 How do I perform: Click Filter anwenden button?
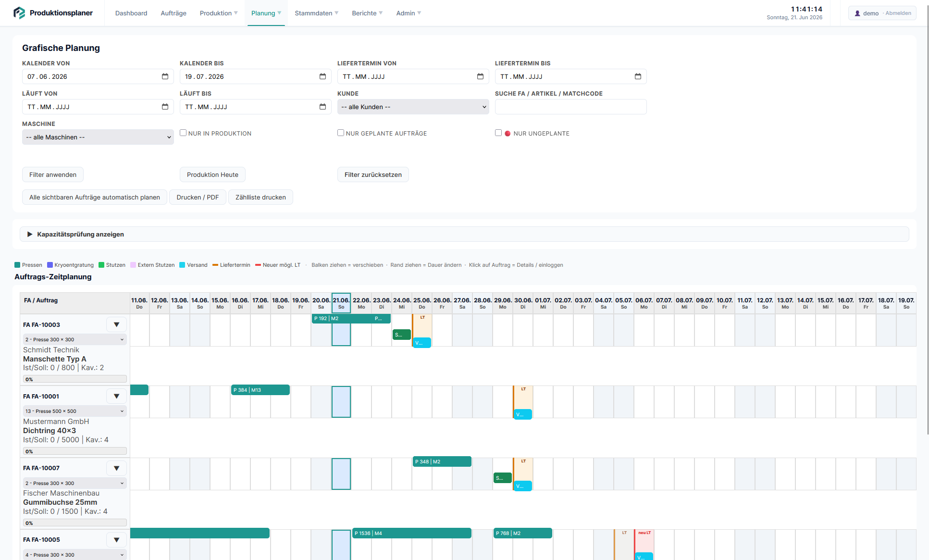click(53, 174)
